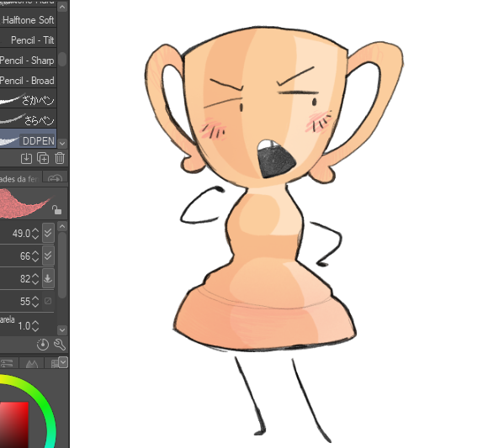The height and width of the screenshot is (448, 488).
Task: Expand the color panel tabs dropdown
Action: point(63,362)
